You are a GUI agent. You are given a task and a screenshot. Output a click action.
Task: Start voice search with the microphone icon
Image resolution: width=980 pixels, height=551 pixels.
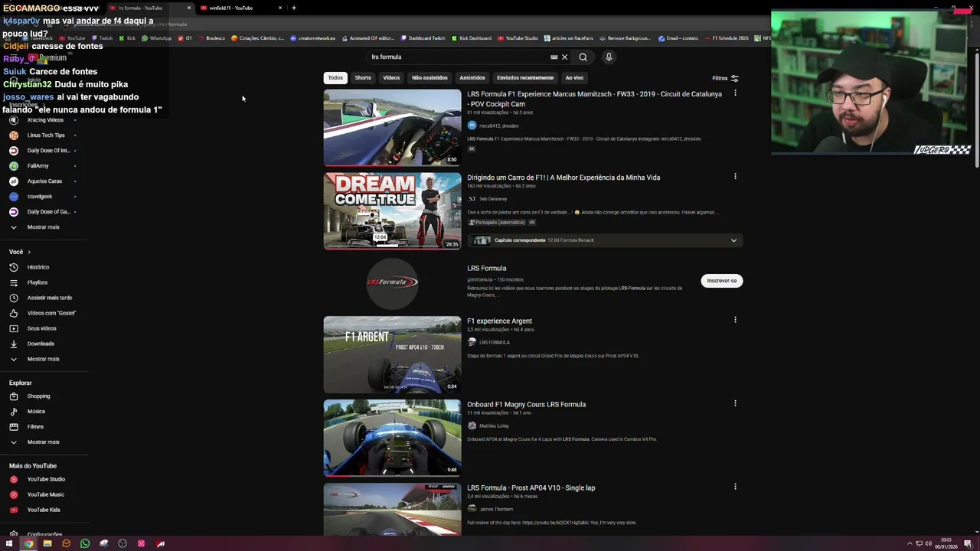point(609,57)
